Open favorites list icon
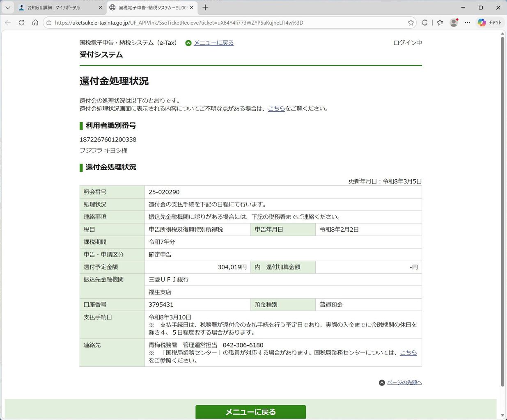Image resolution: width=507 pixels, height=420 pixels. click(x=440, y=23)
